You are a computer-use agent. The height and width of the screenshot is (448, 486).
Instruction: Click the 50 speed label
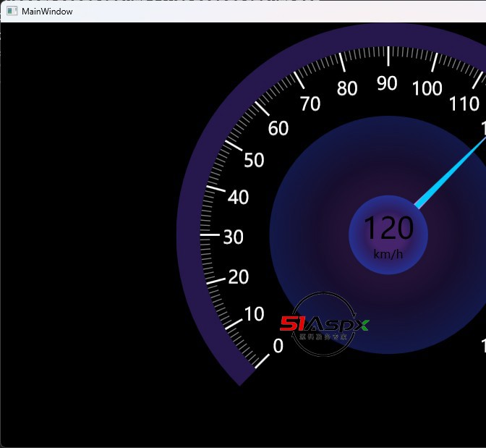254,160
